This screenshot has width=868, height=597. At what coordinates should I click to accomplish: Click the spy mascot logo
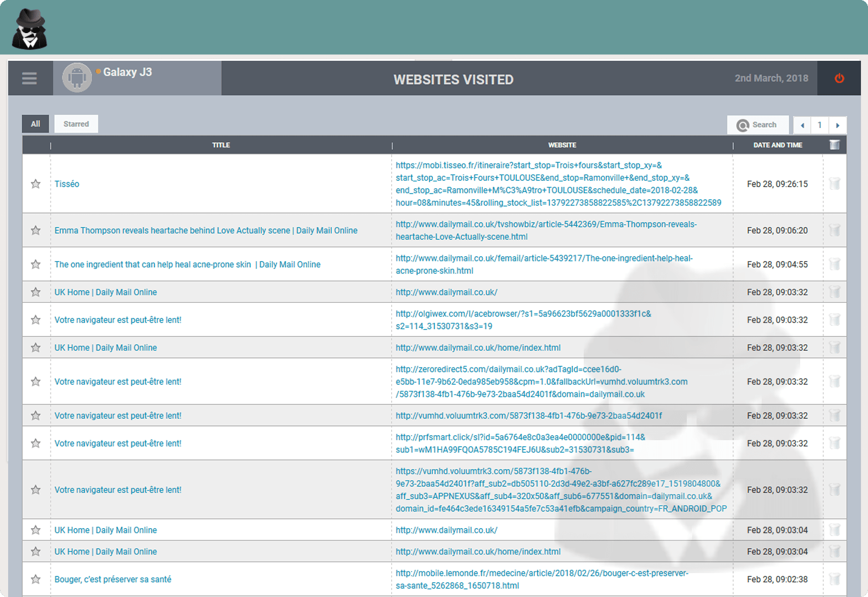pos(29,29)
